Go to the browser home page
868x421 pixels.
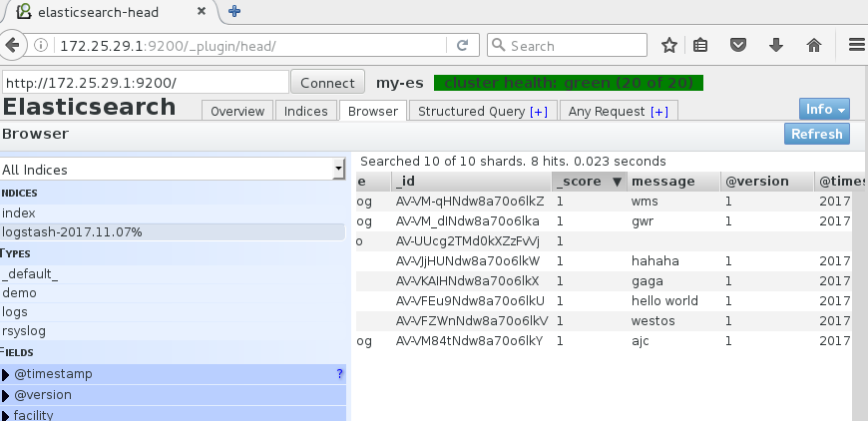pos(814,45)
